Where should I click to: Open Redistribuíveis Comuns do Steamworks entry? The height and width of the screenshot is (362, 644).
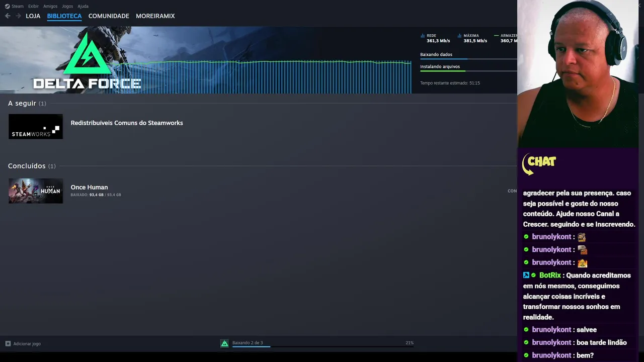127,123
